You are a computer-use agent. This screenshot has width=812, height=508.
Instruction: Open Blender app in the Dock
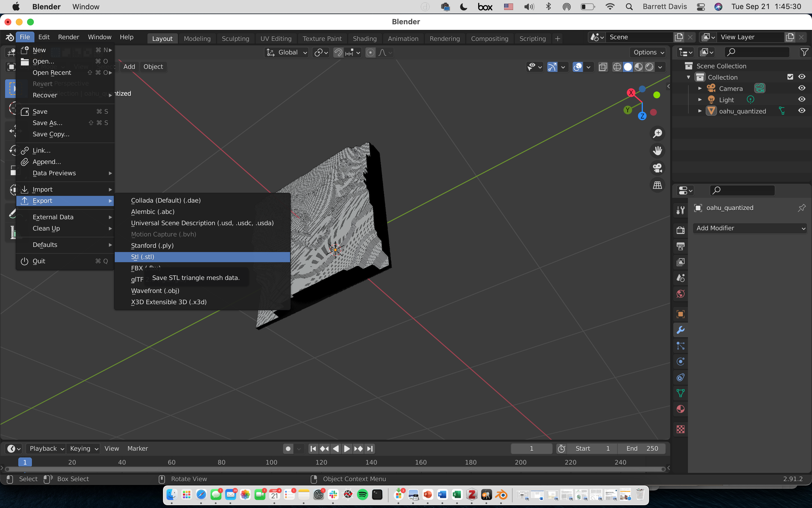501,494
